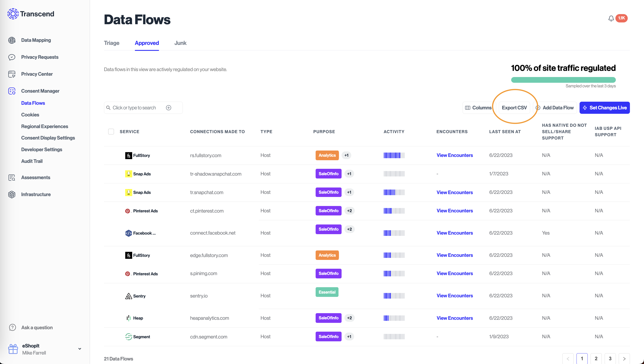The height and width of the screenshot is (364, 644).
Task: Click the Ask a question help icon
Action: click(x=12, y=327)
